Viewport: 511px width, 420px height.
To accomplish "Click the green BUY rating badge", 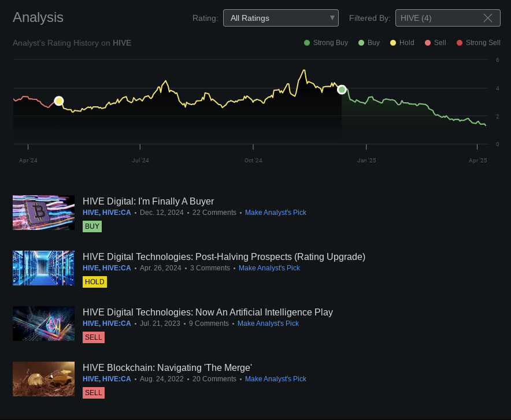I will pyautogui.click(x=92, y=226).
